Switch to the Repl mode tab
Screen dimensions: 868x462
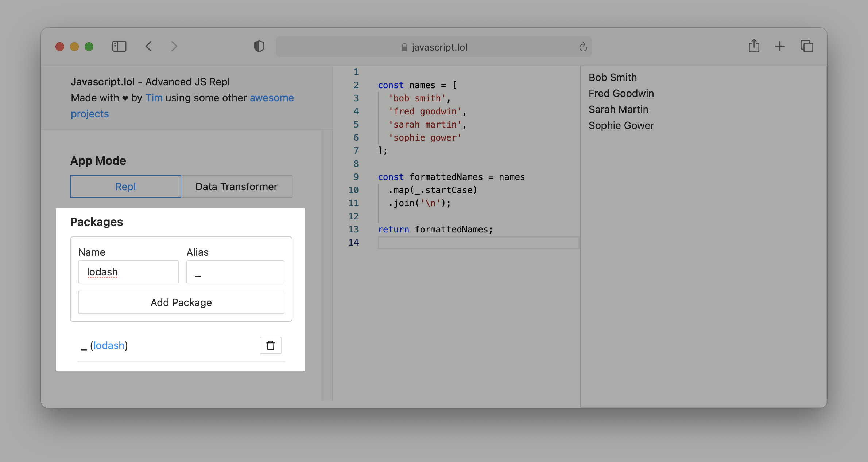point(125,187)
